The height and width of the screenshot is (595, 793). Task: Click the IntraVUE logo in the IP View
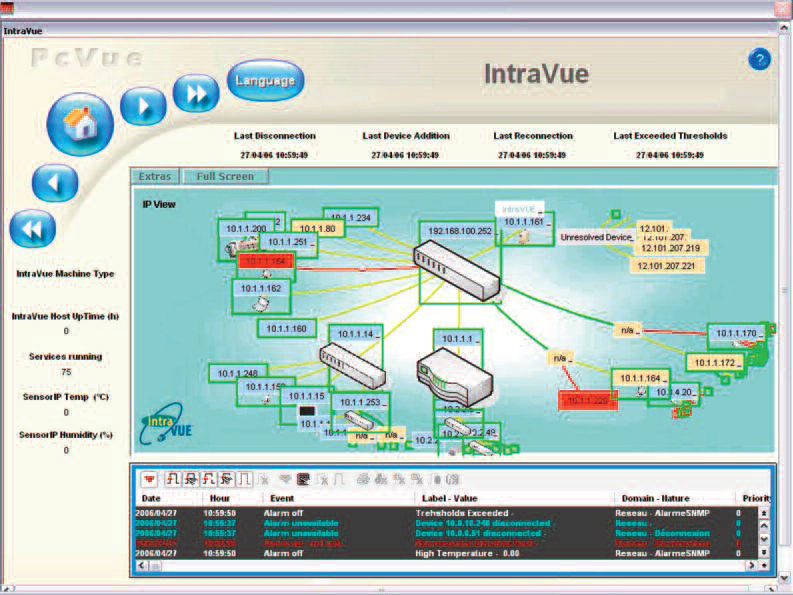click(164, 421)
